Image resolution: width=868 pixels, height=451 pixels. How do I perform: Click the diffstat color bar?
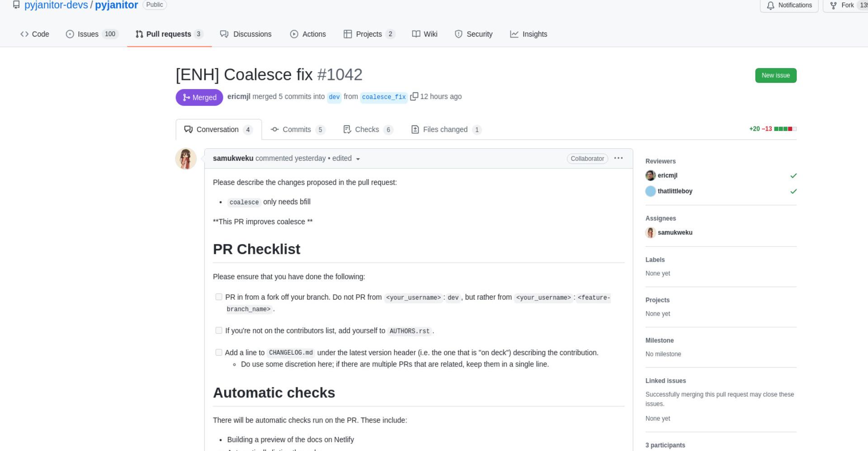(x=785, y=129)
